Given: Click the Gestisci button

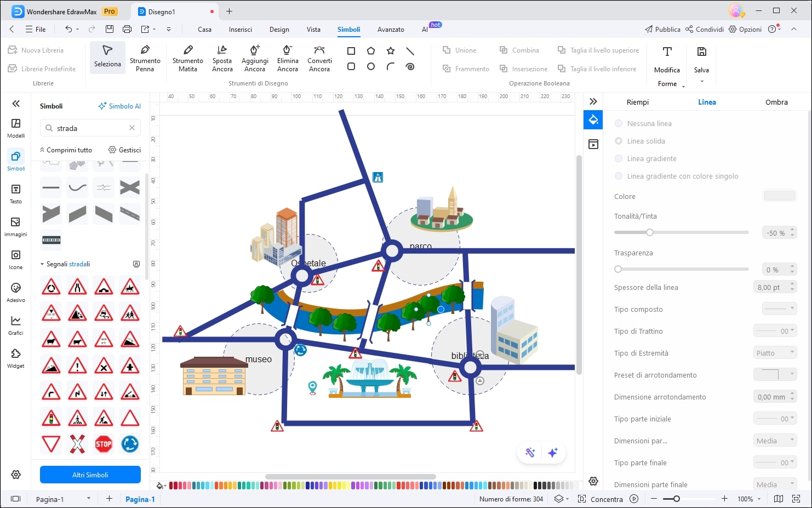Looking at the screenshot, I should [124, 150].
